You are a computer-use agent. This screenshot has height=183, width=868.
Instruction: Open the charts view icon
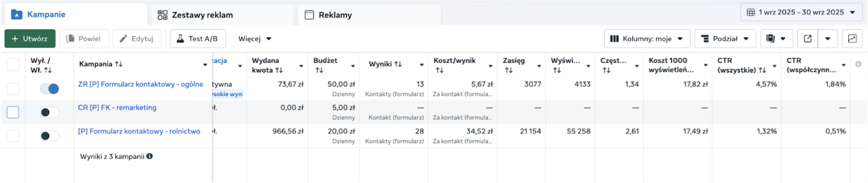pyautogui.click(x=852, y=39)
